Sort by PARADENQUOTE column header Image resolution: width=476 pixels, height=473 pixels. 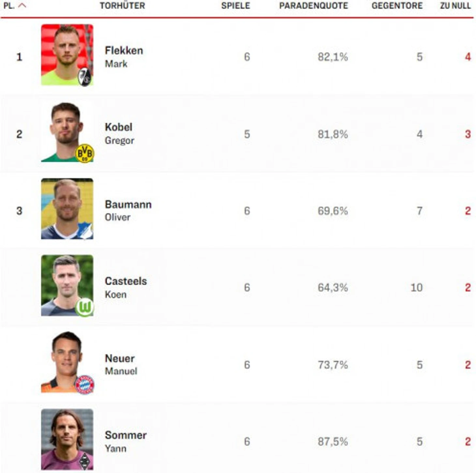pos(313,6)
